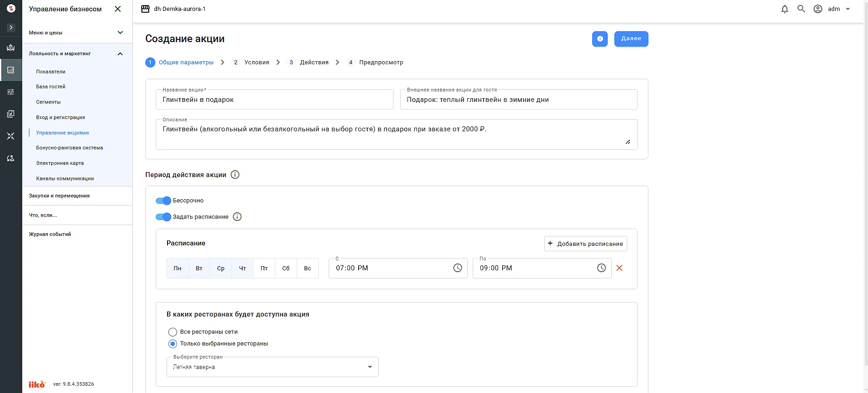Image resolution: width=868 pixels, height=393 pixels.
Task: Click the store icon next to Demka-aurora-1
Action: 145,9
